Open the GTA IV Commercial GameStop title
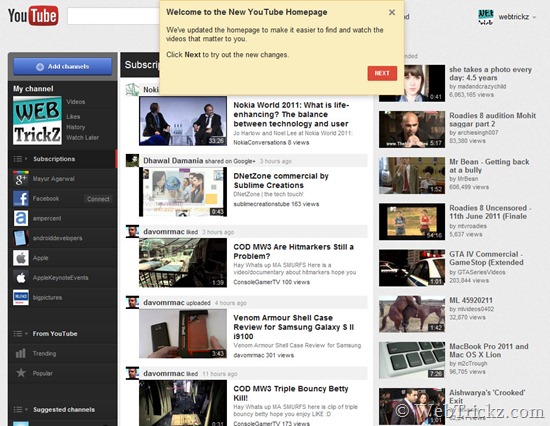 click(486, 258)
